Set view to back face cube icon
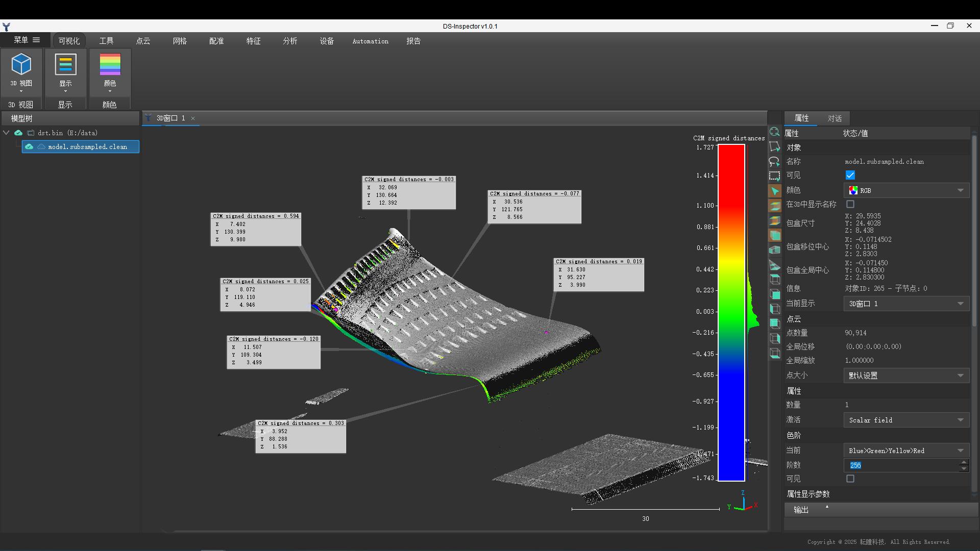 click(x=774, y=324)
